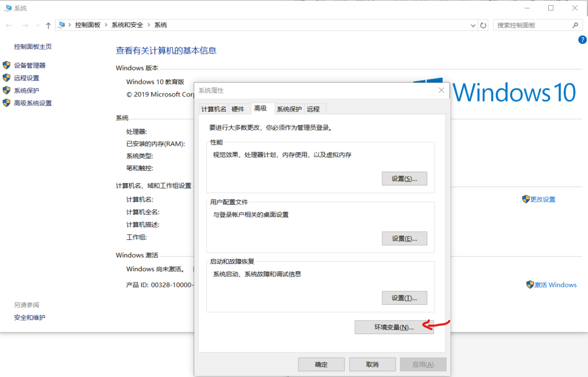Click the 确定 button
The image size is (588, 377).
pos(321,364)
